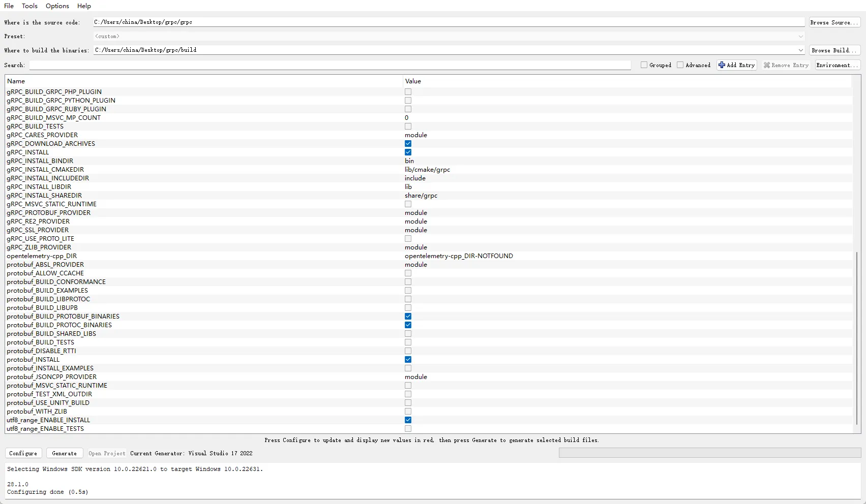
Task: Enable gRPC_BUILD_TESTS checkbox
Action: tap(408, 127)
